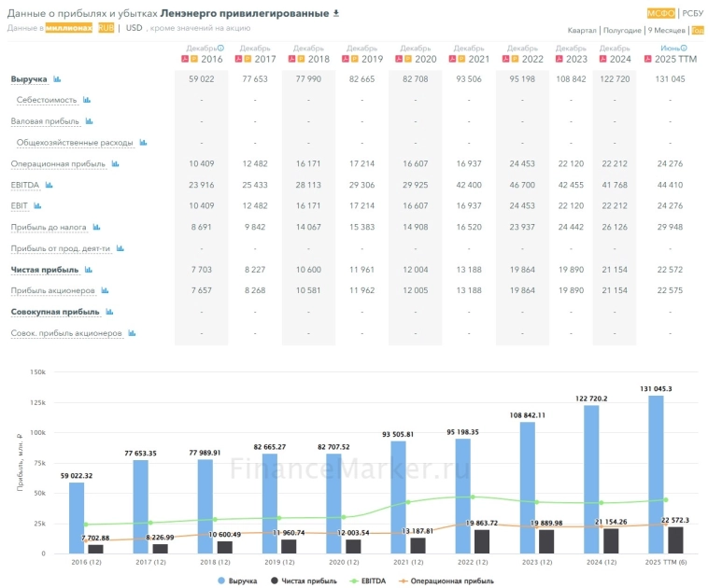The width and height of the screenshot is (708, 588).
Task: Click the info icon next to Июнь
Action: [684, 48]
